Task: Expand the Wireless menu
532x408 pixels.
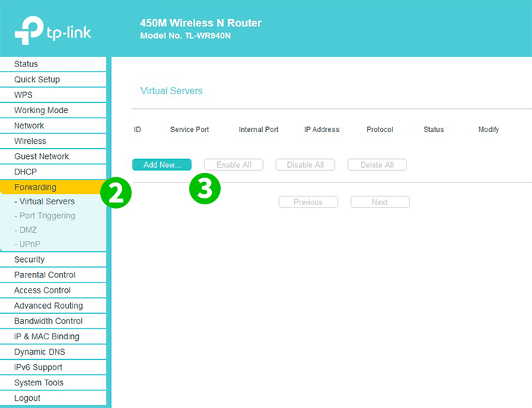Action: (x=30, y=141)
